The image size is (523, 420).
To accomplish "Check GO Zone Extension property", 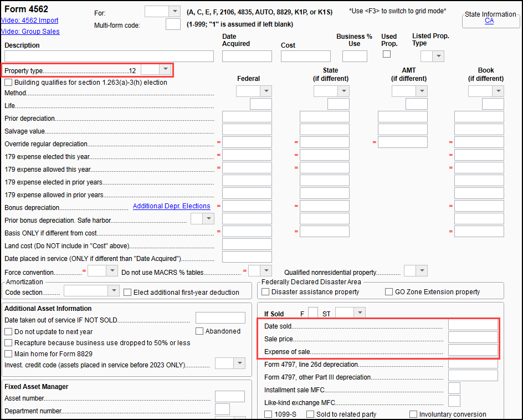I will click(389, 292).
